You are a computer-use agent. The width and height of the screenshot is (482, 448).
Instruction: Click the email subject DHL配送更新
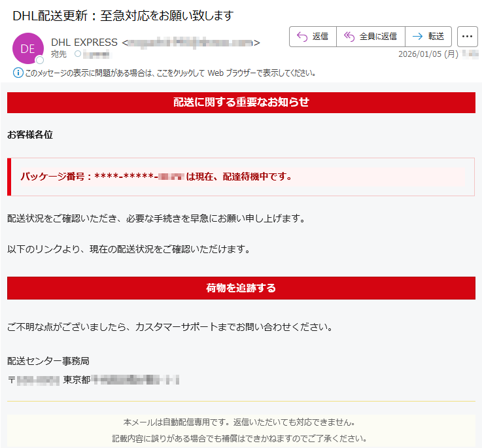(x=123, y=15)
